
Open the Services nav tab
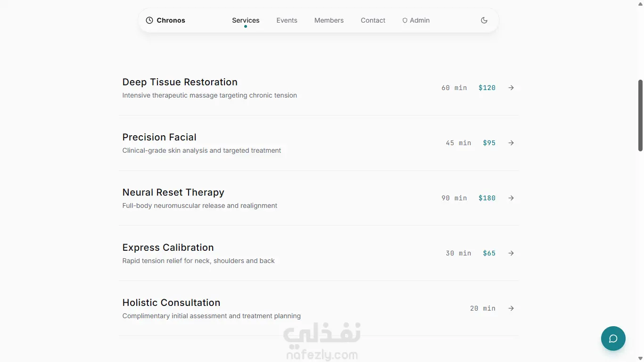(246, 20)
